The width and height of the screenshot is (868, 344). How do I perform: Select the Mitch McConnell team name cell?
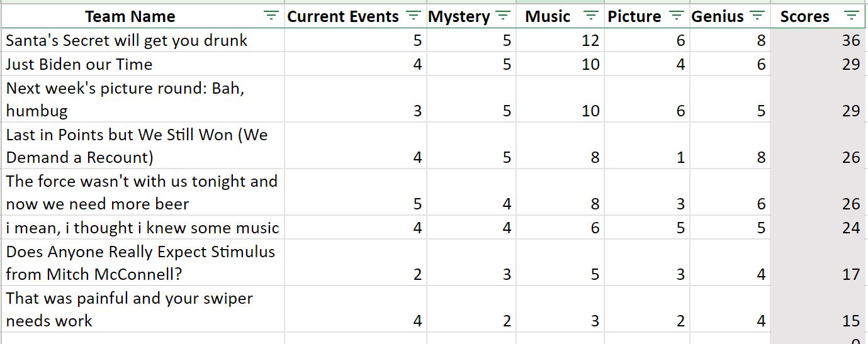[x=143, y=262]
